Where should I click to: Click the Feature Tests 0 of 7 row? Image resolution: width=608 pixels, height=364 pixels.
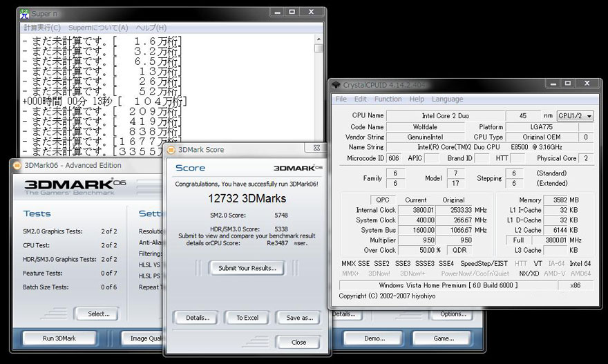pyautogui.click(x=70, y=274)
